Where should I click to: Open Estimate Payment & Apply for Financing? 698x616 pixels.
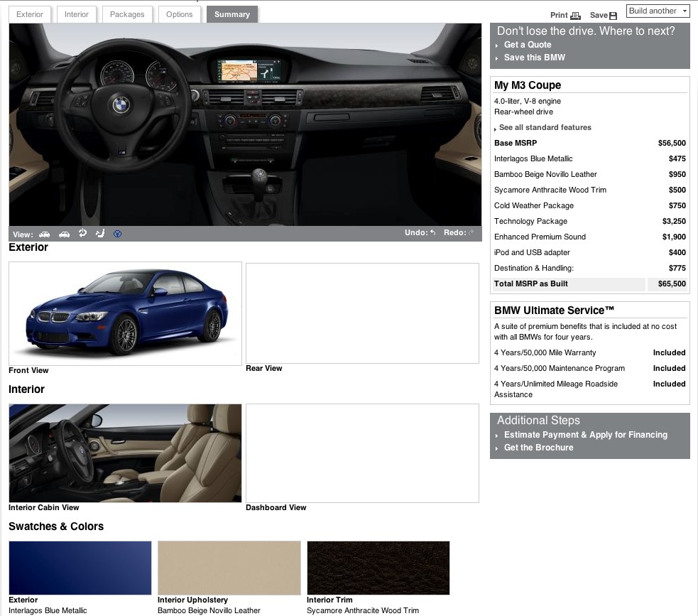pos(585,435)
